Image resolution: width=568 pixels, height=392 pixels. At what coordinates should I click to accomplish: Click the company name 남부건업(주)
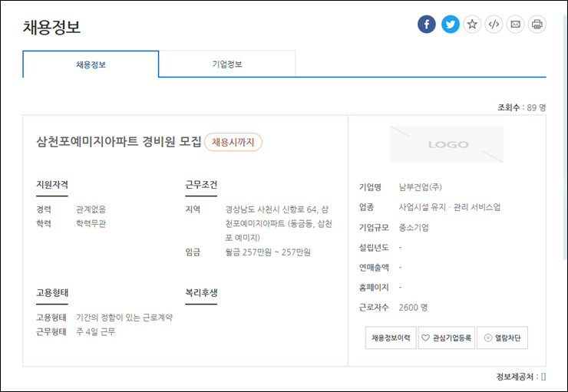420,187
